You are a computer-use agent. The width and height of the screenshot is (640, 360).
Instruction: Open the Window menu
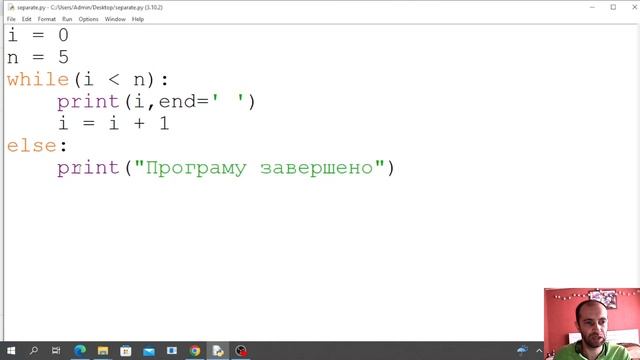[115, 19]
